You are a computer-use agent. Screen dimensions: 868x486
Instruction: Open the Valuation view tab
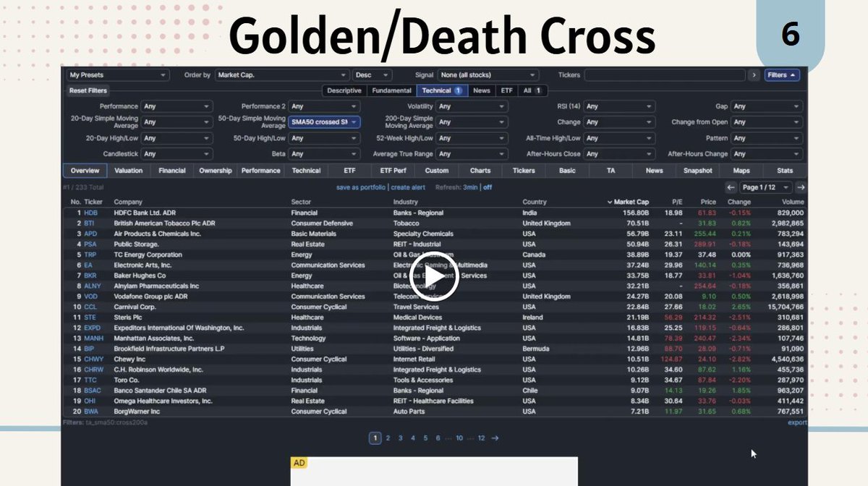[129, 171]
